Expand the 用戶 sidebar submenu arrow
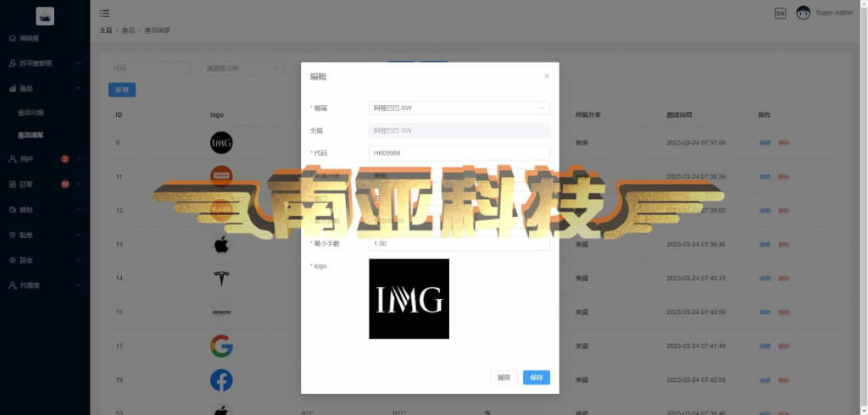The image size is (868, 415). point(79,159)
